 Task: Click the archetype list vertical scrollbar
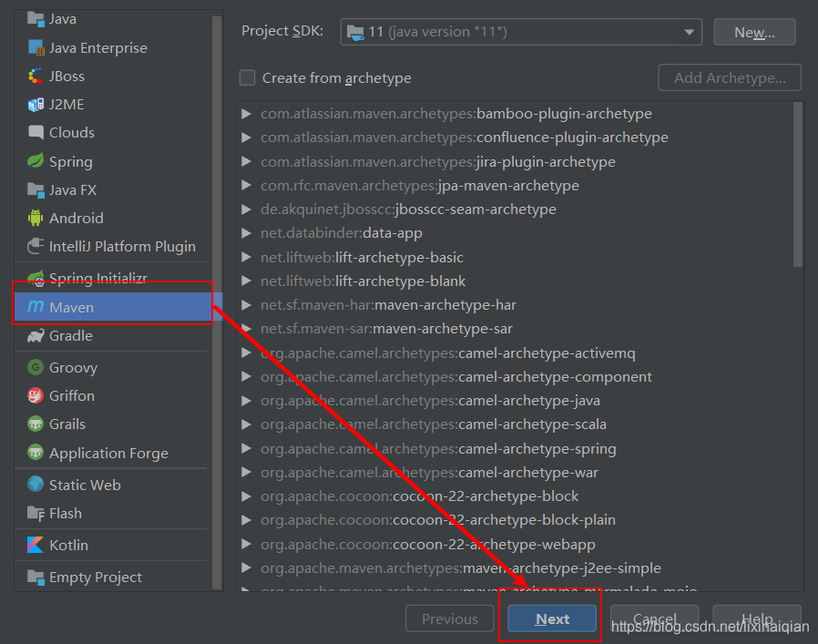pyautogui.click(x=798, y=185)
